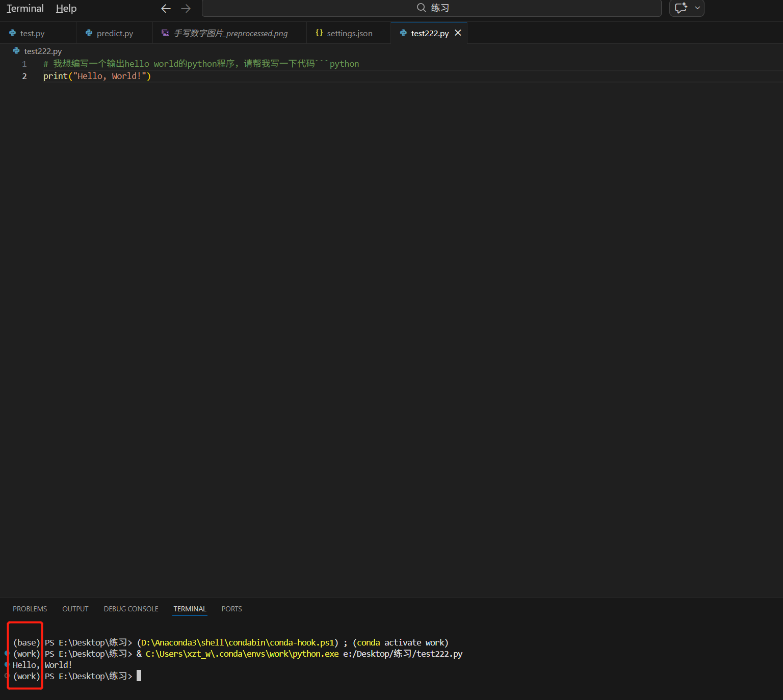The width and height of the screenshot is (783, 700).
Task: Open the PROBLEMS panel tab
Action: pyautogui.click(x=30, y=609)
